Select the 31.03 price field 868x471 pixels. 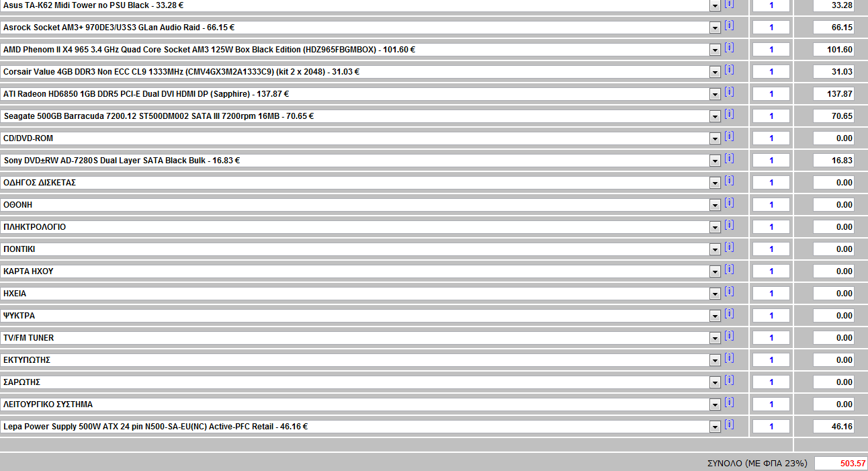coord(834,72)
